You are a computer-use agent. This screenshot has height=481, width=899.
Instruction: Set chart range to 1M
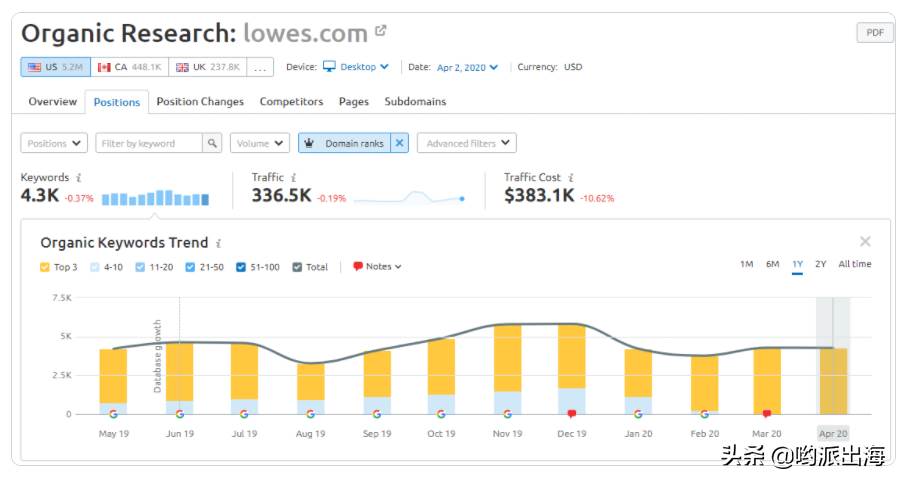coord(746,264)
